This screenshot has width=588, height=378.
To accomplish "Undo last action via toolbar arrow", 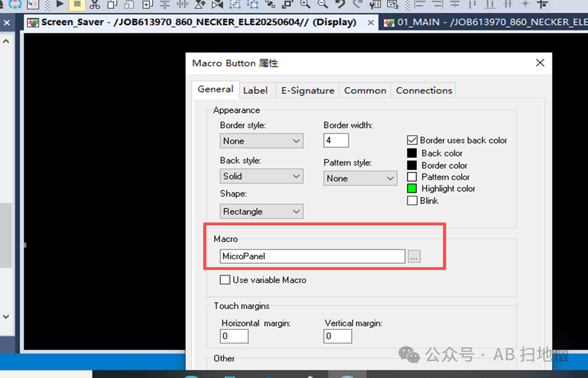I will tap(340, 4).
